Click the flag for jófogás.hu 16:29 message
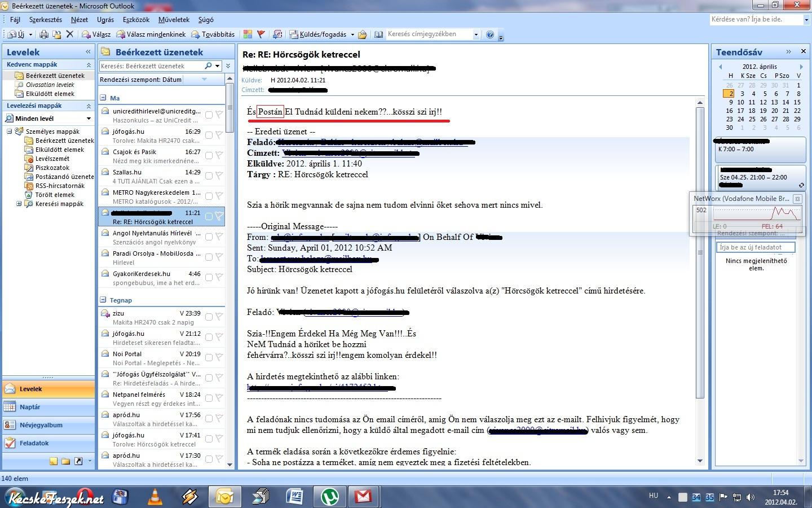 pos(219,135)
